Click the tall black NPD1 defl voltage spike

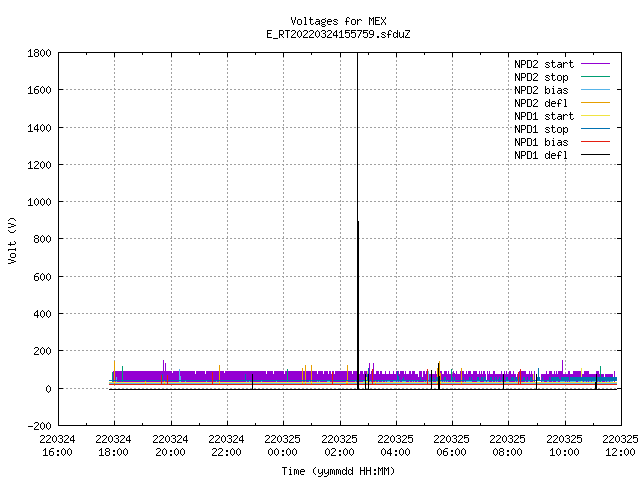[x=358, y=220]
